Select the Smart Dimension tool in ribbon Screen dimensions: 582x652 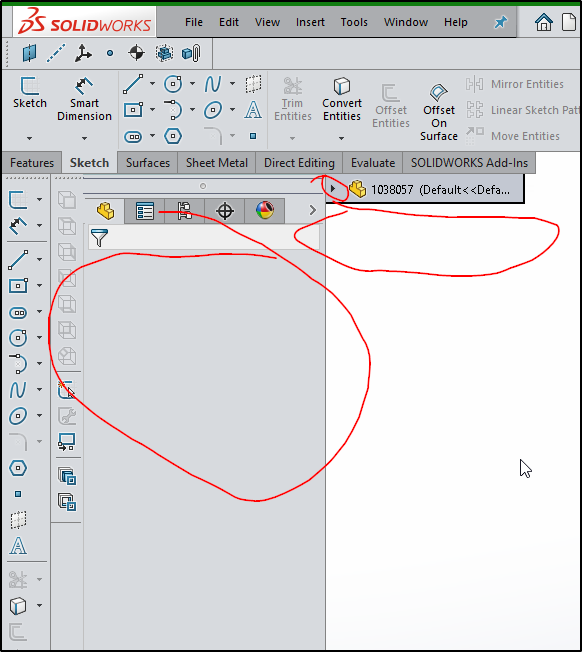(x=84, y=100)
